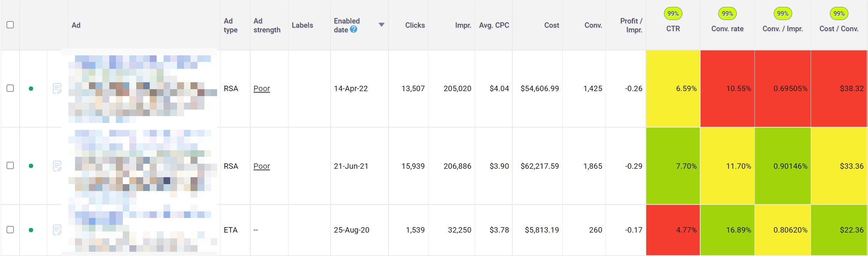Click the Conv. rate column header

pyautogui.click(x=727, y=29)
